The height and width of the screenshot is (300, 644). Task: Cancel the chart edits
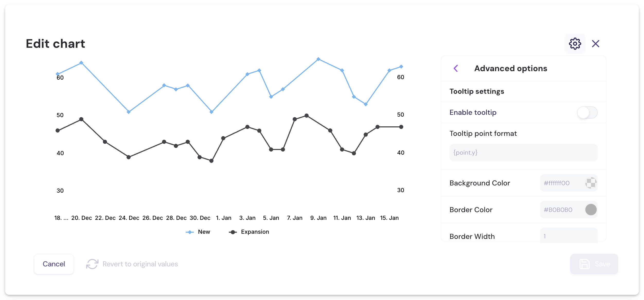[x=54, y=264]
